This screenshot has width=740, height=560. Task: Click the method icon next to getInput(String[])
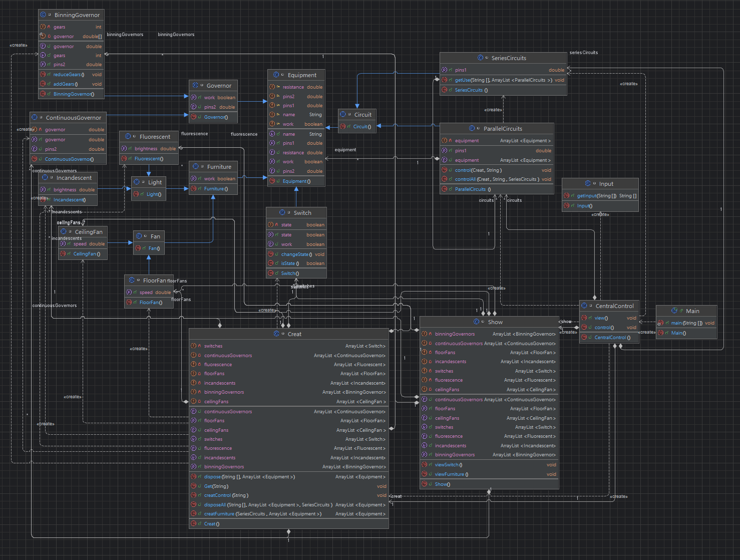pos(566,196)
